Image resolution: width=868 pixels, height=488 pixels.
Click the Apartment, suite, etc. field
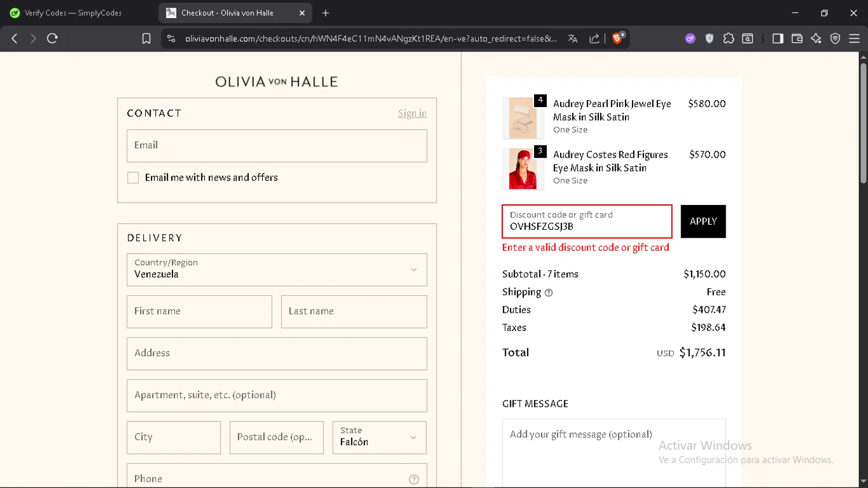click(x=277, y=396)
